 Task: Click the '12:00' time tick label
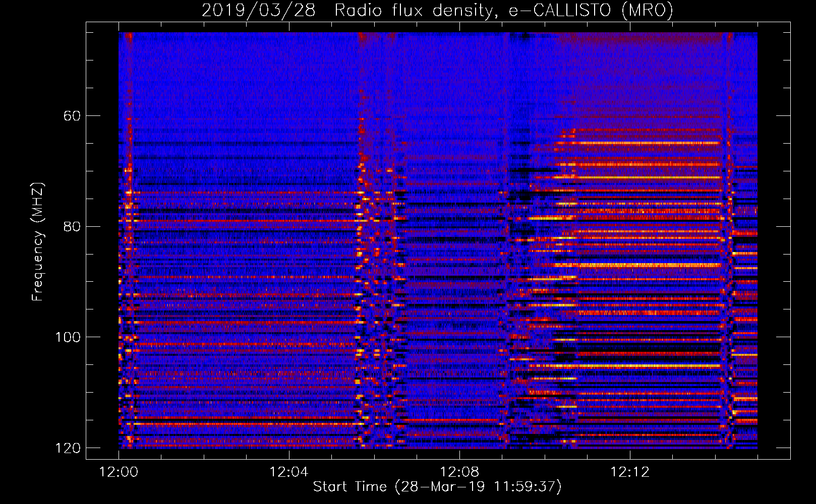click(119, 472)
